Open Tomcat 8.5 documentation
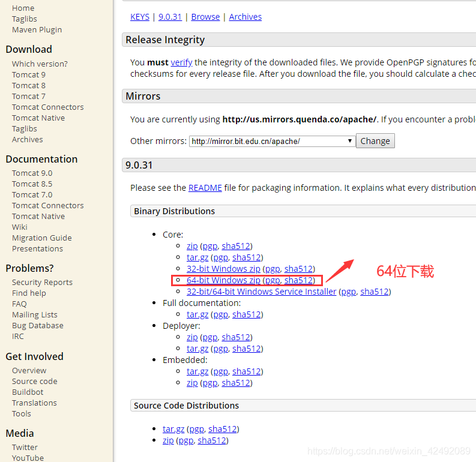This screenshot has height=462, width=476. coord(32,184)
